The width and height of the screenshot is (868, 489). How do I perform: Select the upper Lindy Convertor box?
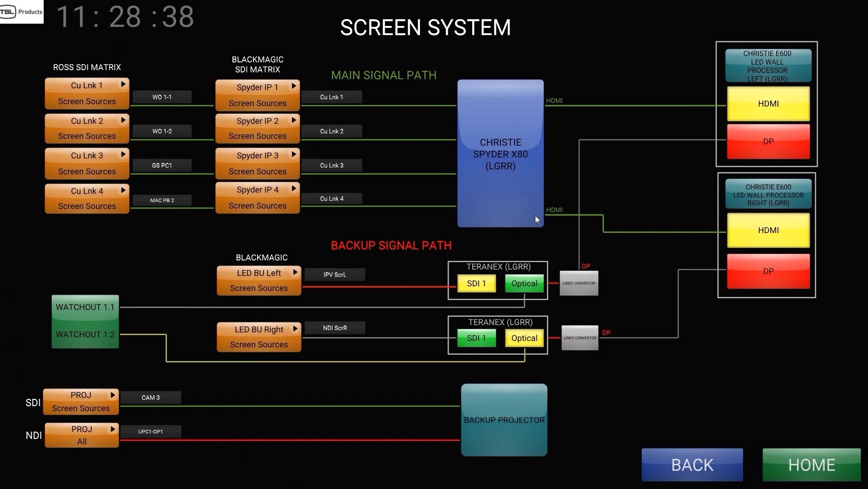pos(579,283)
